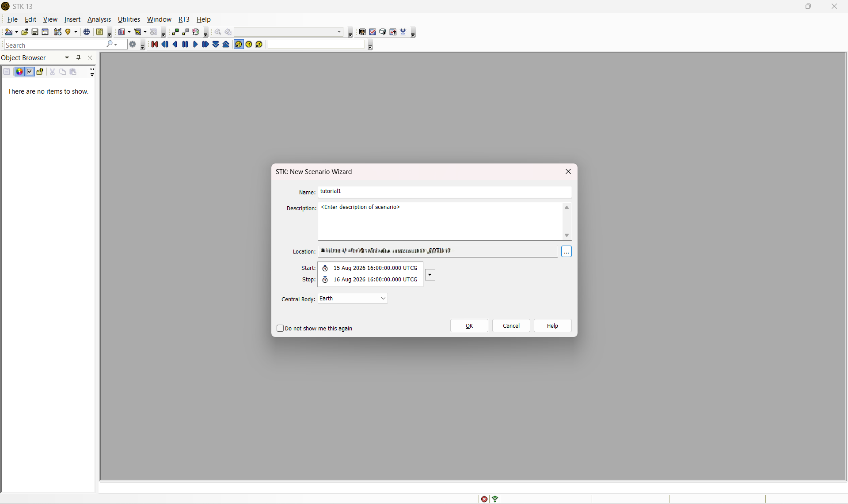This screenshot has width=848, height=504.
Task: Open the empty toolbar combo box
Action: coord(289,32)
